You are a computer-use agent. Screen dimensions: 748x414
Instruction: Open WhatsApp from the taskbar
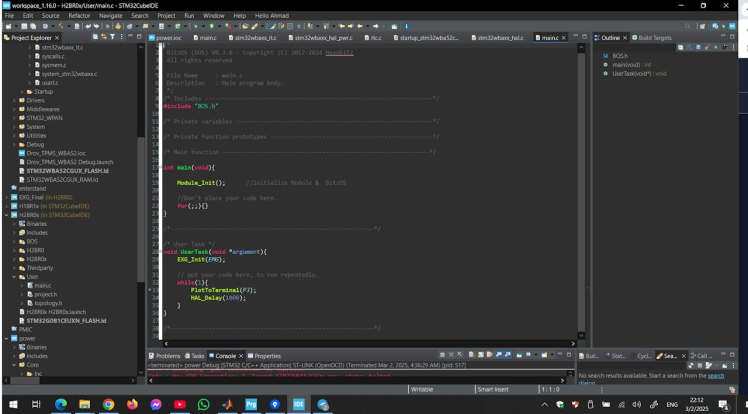click(x=204, y=404)
